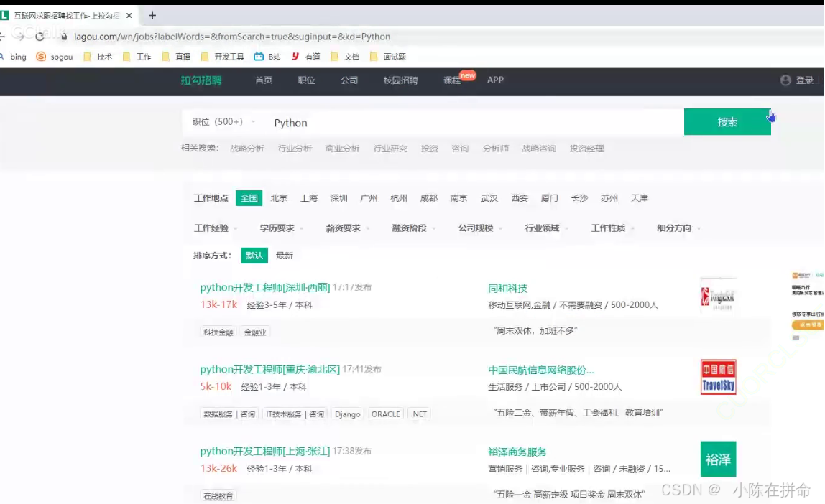Open the 直播 bookmark folder
This screenshot has height=504, width=825.
click(x=176, y=57)
